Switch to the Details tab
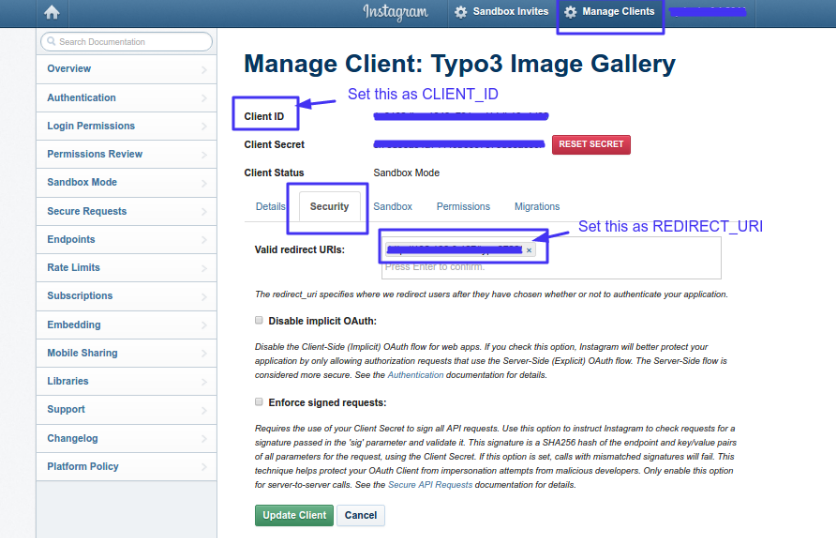Image resolution: width=839 pixels, height=538 pixels. (x=270, y=207)
